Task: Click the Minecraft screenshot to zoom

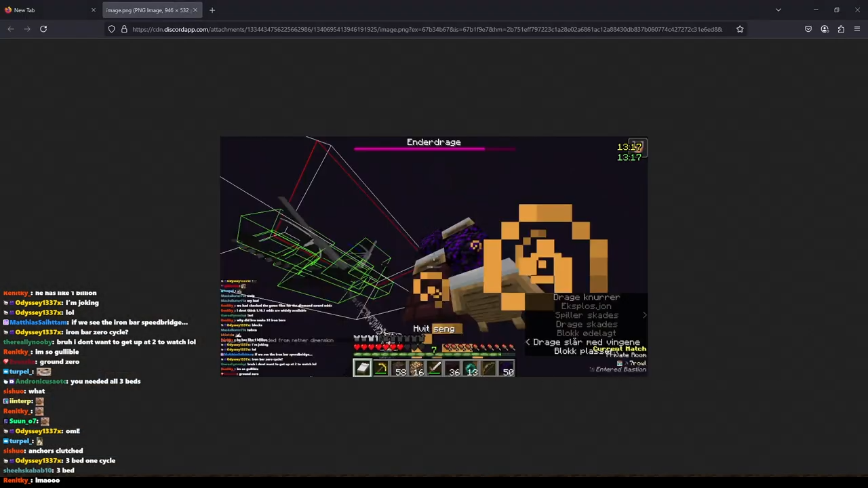Action: (x=434, y=256)
